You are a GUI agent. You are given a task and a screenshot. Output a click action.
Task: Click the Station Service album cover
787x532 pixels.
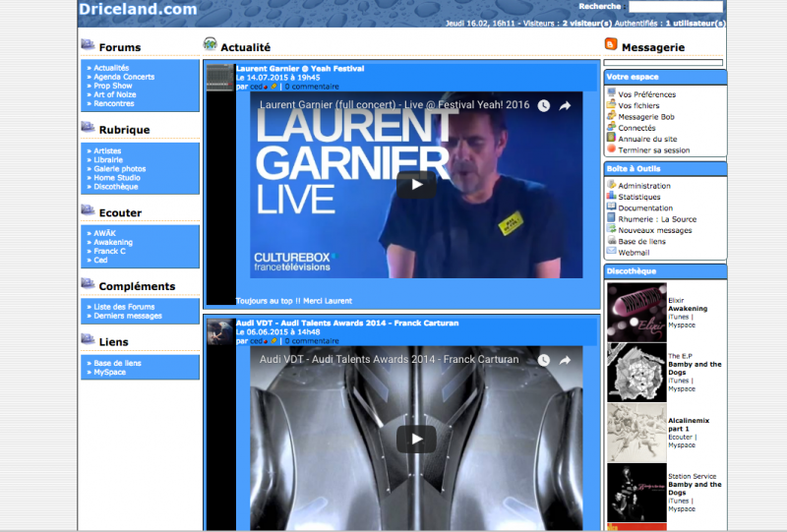(x=636, y=493)
